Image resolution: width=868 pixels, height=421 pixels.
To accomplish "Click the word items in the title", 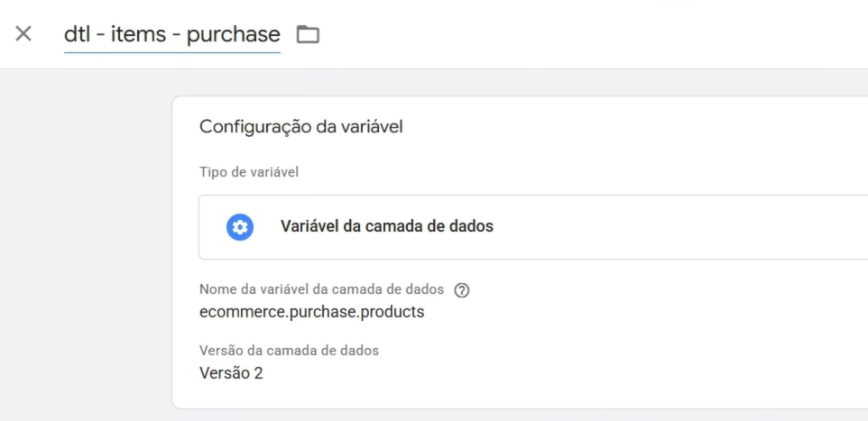I will [x=138, y=34].
